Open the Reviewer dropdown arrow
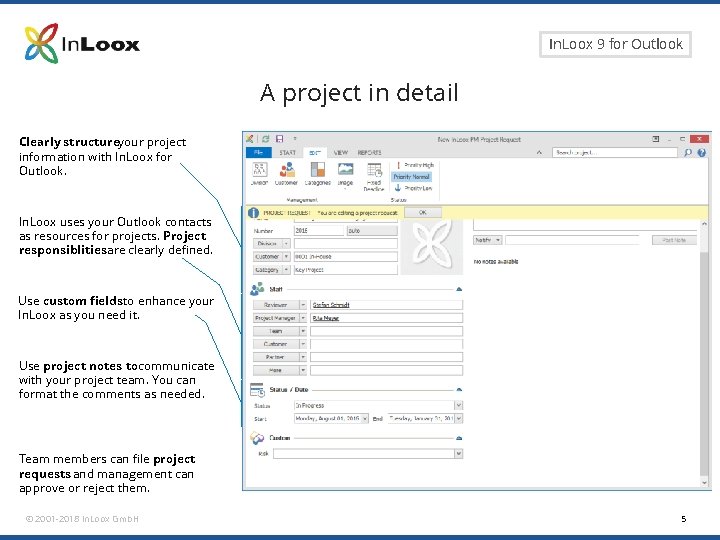This screenshot has height=540, width=720. click(303, 305)
